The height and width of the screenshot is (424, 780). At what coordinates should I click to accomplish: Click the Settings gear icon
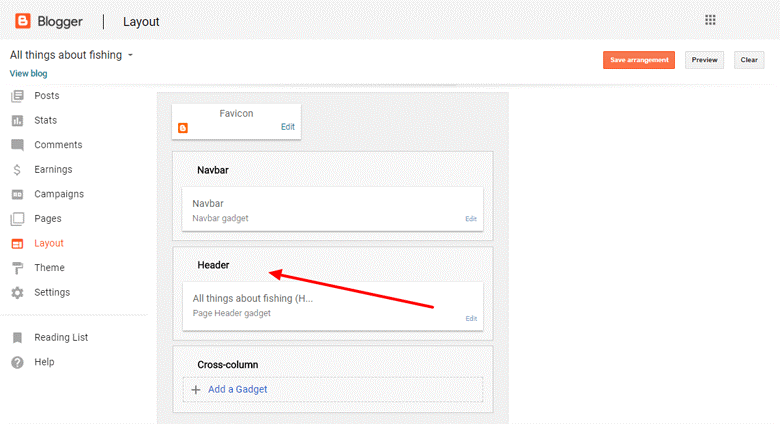click(x=17, y=293)
